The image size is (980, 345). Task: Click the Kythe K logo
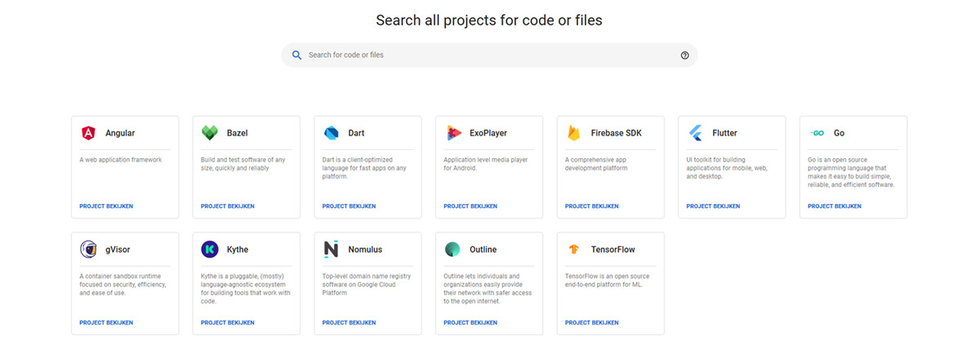(210, 250)
